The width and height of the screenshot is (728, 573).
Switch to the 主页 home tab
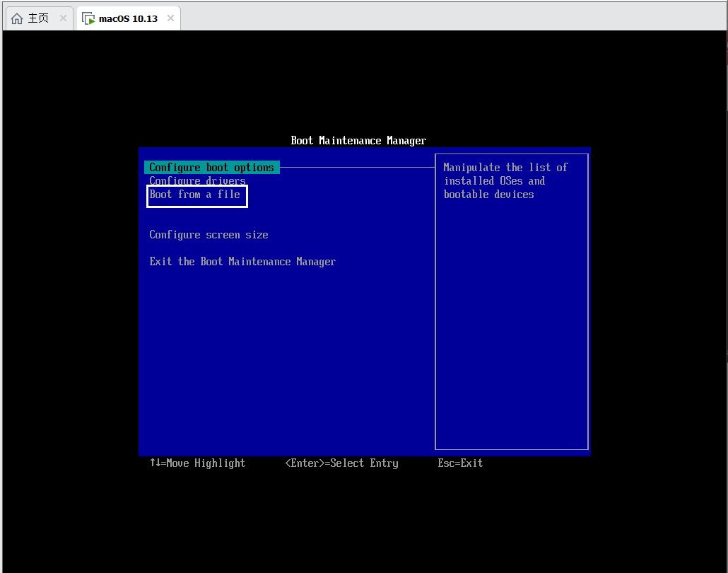click(x=38, y=18)
